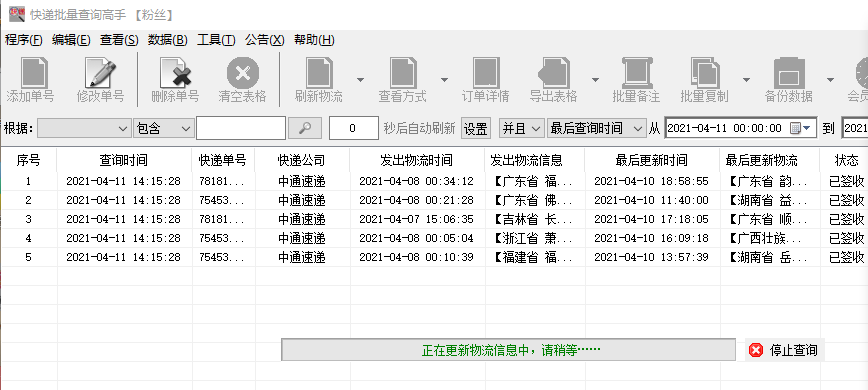The image size is (868, 390).
Task: Click the 【湖南省 岳... latest logistics cell
Action: [x=769, y=257]
